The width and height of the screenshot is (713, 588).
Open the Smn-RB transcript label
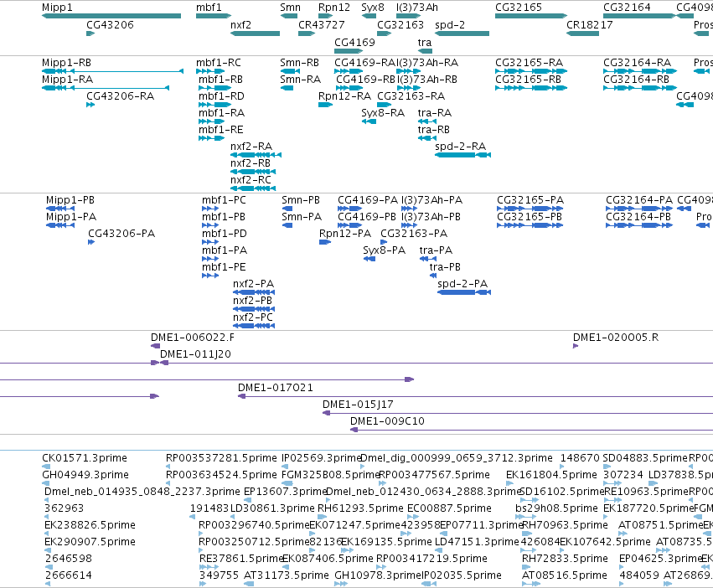pos(300,63)
